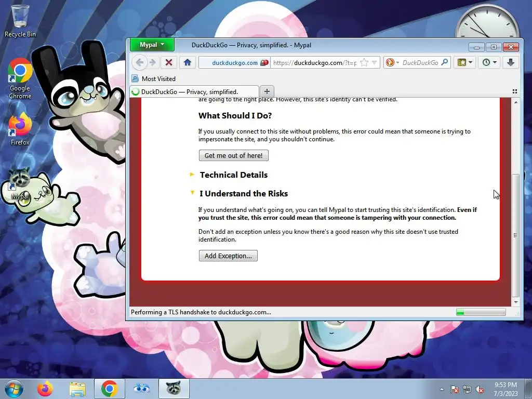Click the Firefox taskbar icon
This screenshot has width=532, height=399.
[x=45, y=389]
